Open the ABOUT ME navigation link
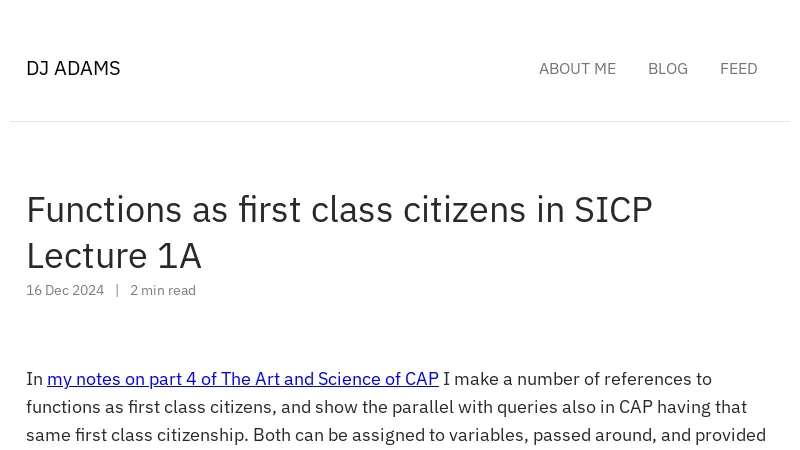This screenshot has height=450, width=800. click(577, 68)
